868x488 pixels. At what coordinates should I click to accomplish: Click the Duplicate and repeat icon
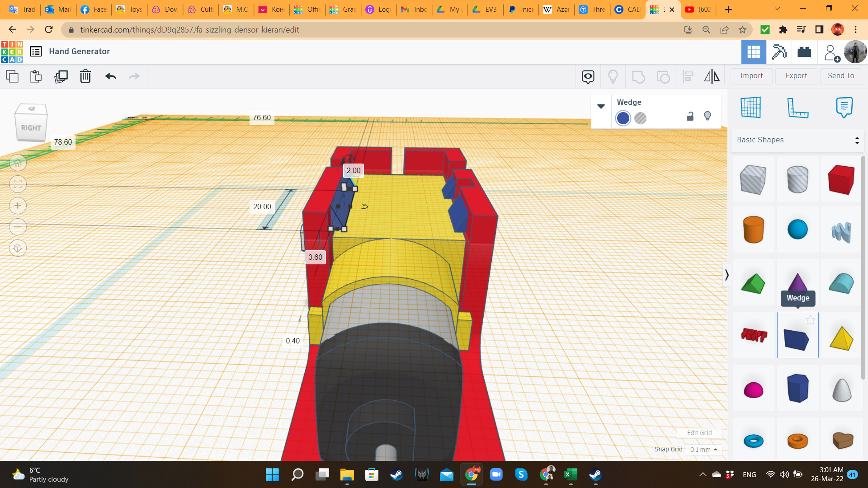(x=61, y=76)
